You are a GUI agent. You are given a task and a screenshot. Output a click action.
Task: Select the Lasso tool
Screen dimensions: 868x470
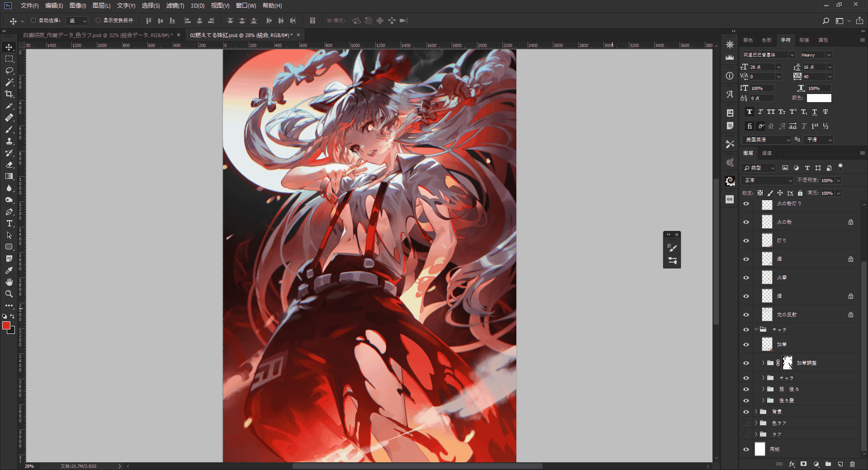(x=9, y=70)
